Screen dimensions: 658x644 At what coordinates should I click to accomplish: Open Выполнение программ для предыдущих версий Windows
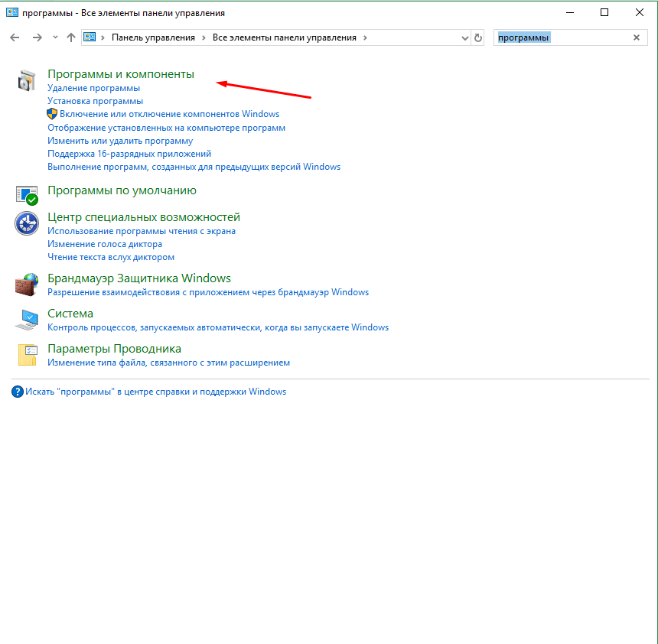click(194, 167)
